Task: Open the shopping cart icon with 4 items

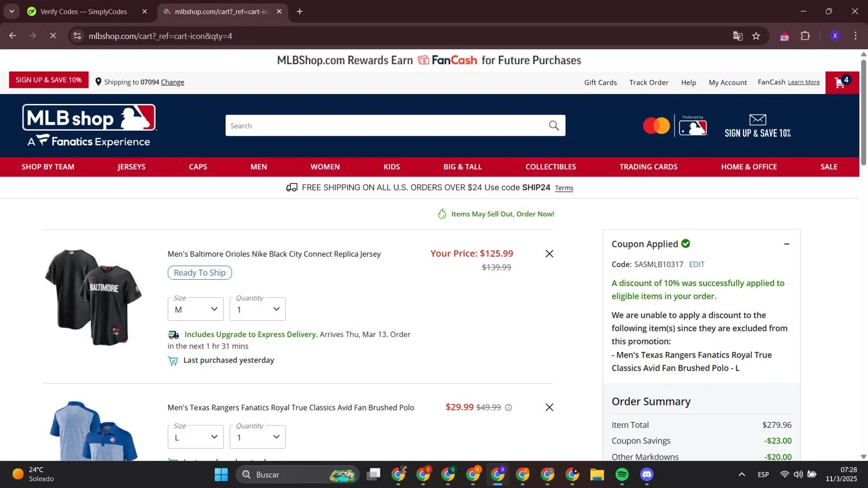Action: (x=842, y=82)
